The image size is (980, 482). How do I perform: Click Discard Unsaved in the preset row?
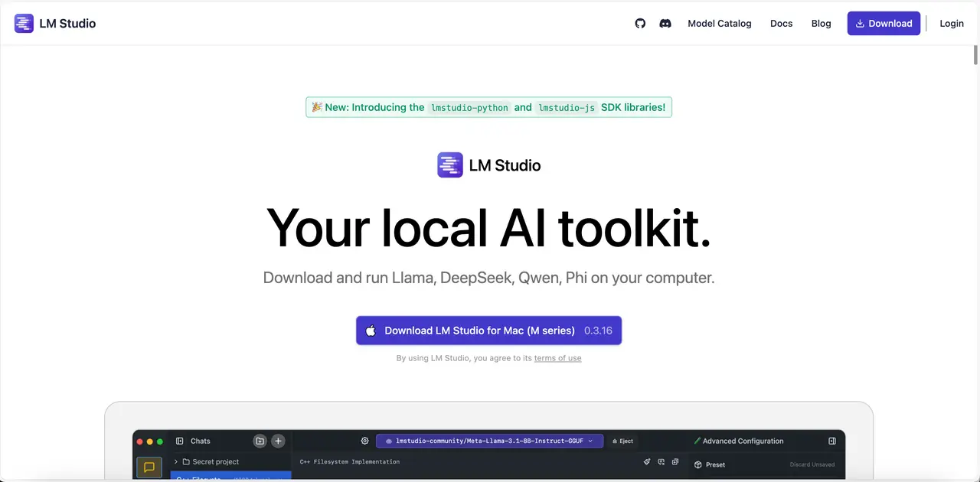click(812, 464)
